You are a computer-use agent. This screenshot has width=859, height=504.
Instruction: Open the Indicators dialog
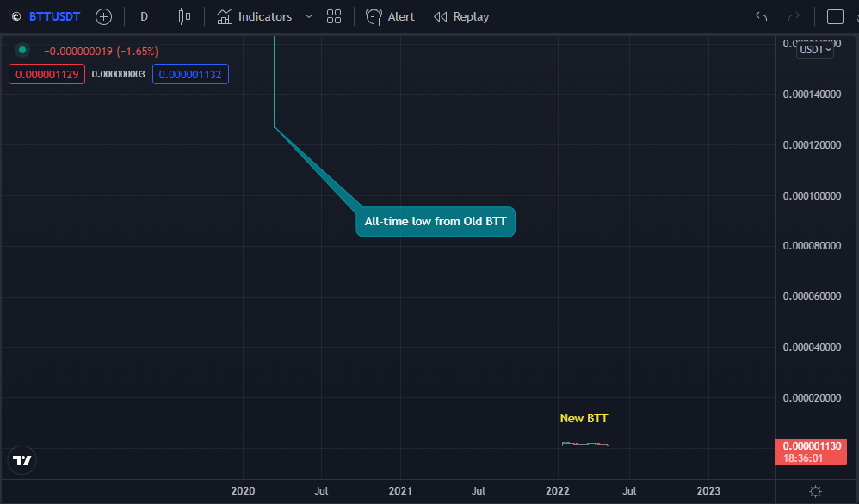255,16
